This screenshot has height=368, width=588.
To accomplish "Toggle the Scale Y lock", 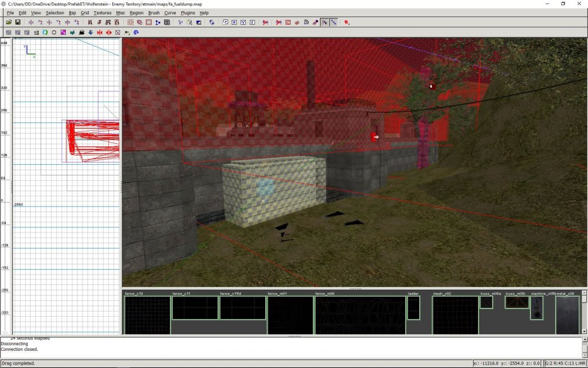I will tap(243, 22).
